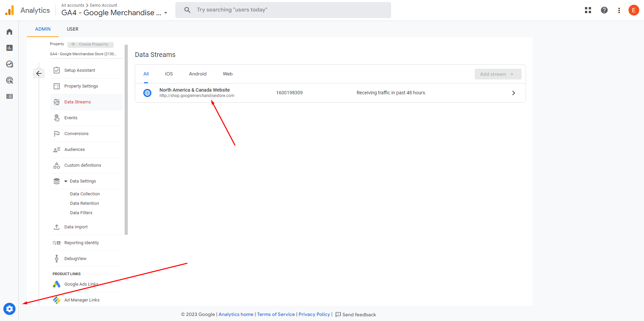Click the Events touch icon
This screenshot has width=644, height=321.
(x=57, y=118)
